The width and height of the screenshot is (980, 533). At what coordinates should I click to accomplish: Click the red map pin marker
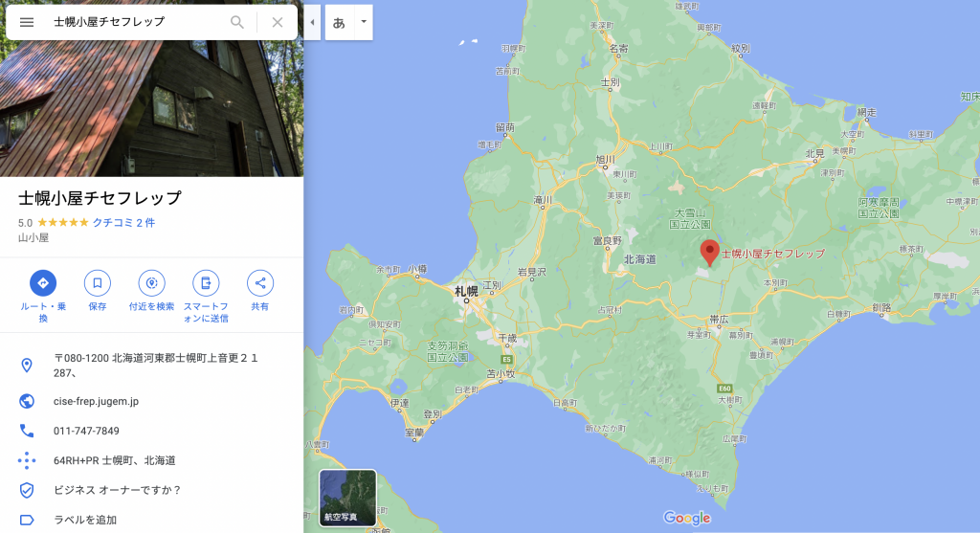[709, 252]
